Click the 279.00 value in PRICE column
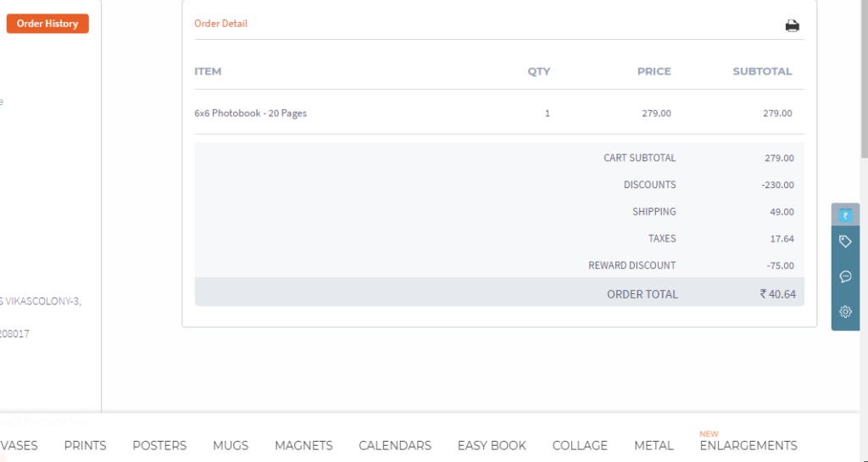 point(657,114)
